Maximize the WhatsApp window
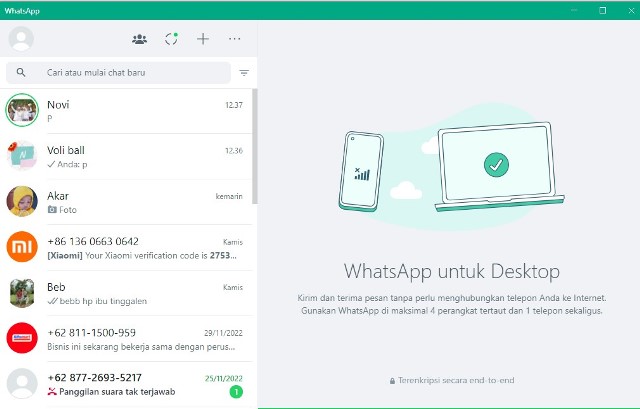 tap(602, 10)
